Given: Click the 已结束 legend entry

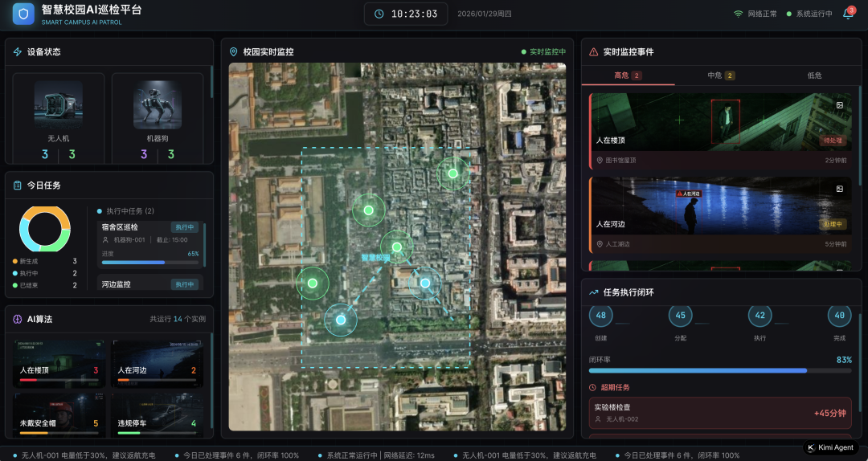Looking at the screenshot, I should (45, 286).
